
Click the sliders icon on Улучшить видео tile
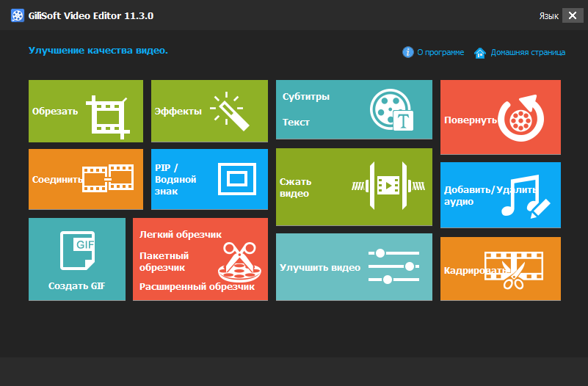coord(393,266)
